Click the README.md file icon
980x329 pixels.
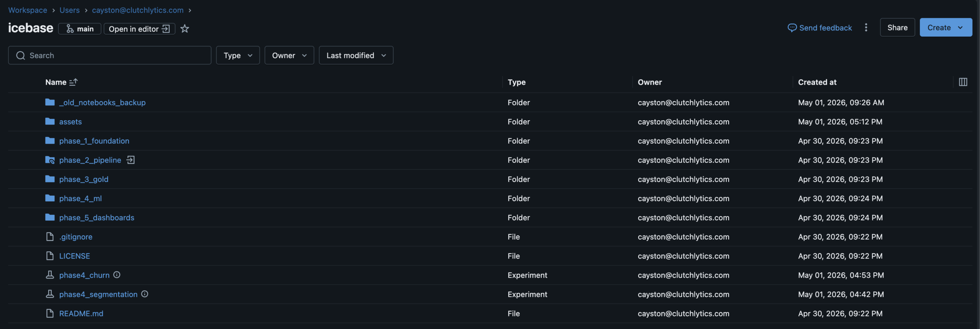pyautogui.click(x=50, y=313)
